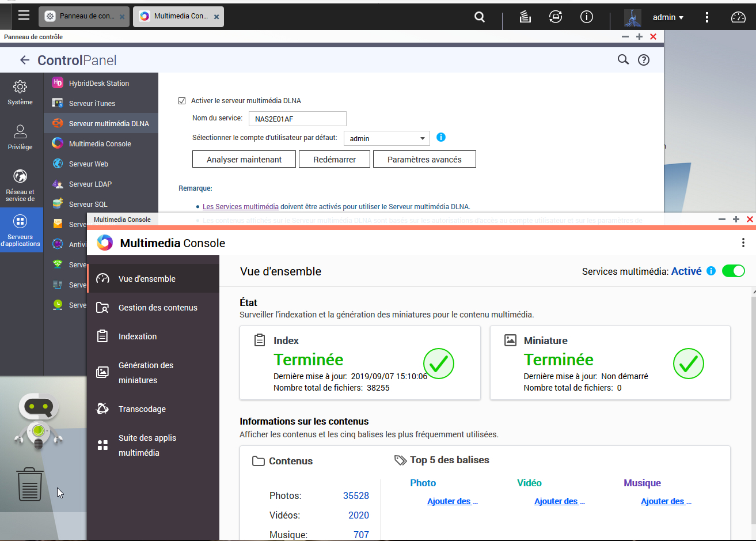Open default user account dropdown
756x541 pixels.
[387, 138]
